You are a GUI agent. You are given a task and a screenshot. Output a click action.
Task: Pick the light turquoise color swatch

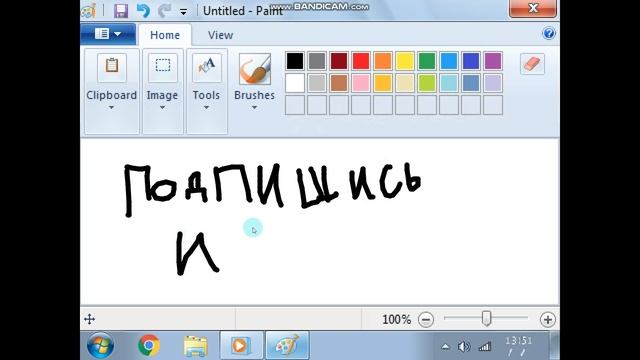click(449, 83)
